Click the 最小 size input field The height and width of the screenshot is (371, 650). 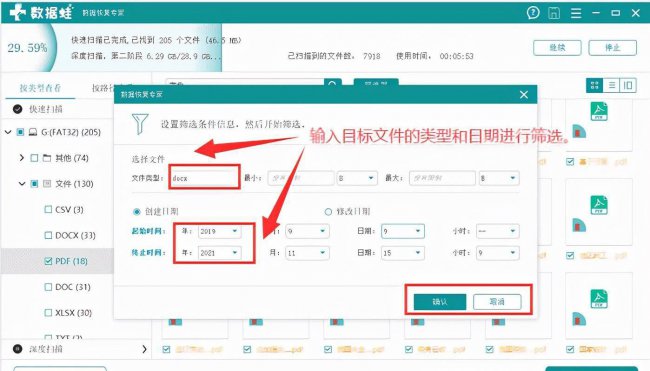[301, 178]
